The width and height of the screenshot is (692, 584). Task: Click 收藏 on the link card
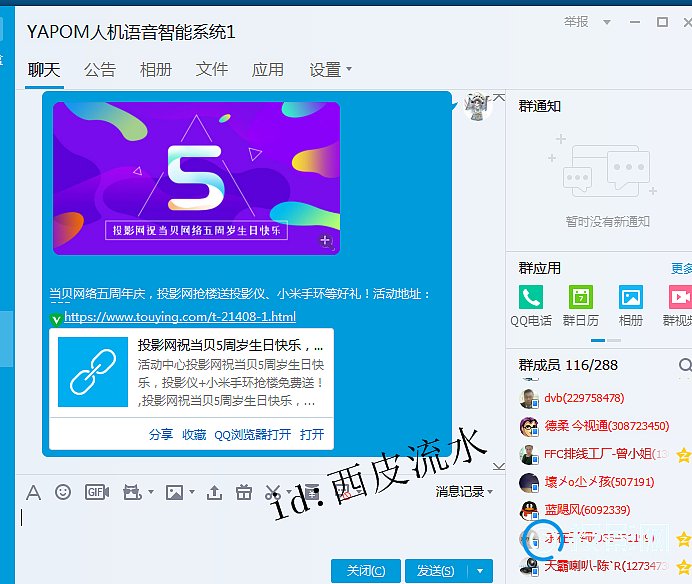(194, 434)
